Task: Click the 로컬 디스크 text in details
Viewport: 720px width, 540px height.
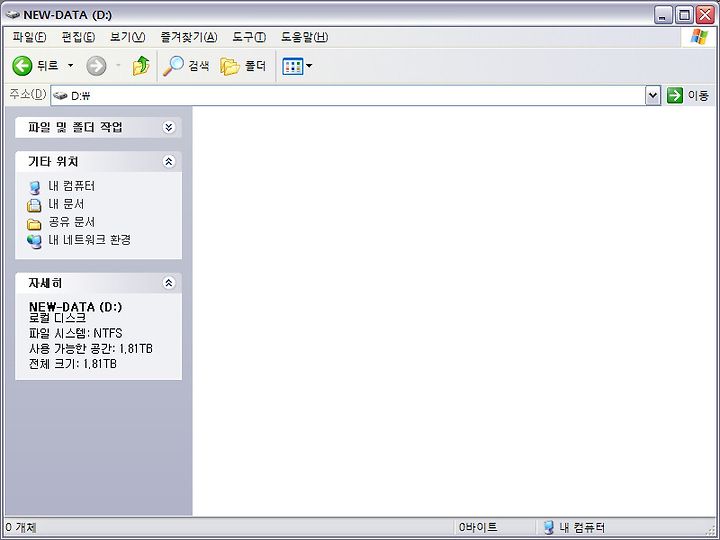Action: (57, 318)
